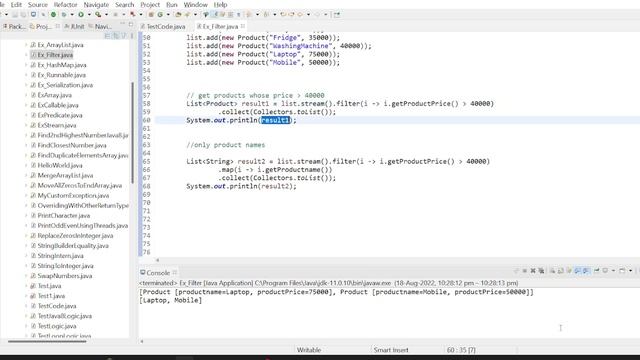Click 'Smart Insert' in the status bar
Image resolution: width=640 pixels, height=360 pixels.
(x=391, y=350)
